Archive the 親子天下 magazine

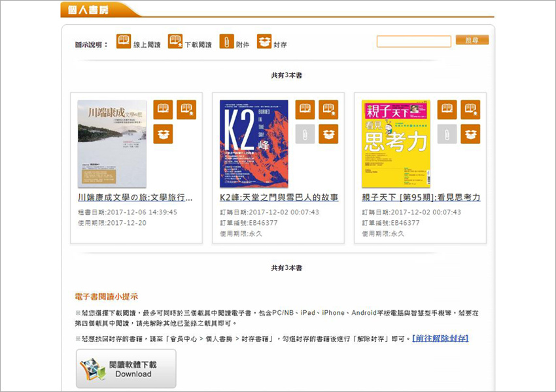point(470,134)
